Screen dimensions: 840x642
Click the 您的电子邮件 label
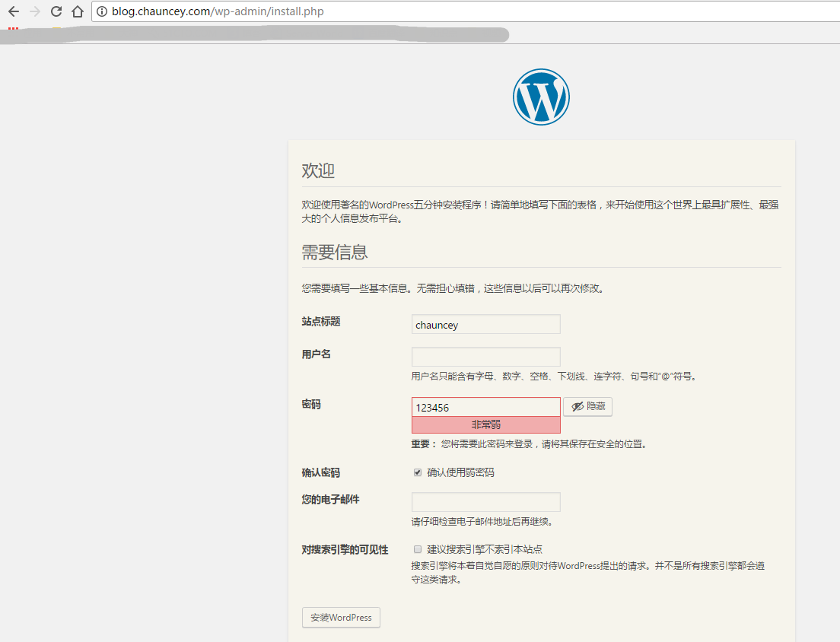330,499
